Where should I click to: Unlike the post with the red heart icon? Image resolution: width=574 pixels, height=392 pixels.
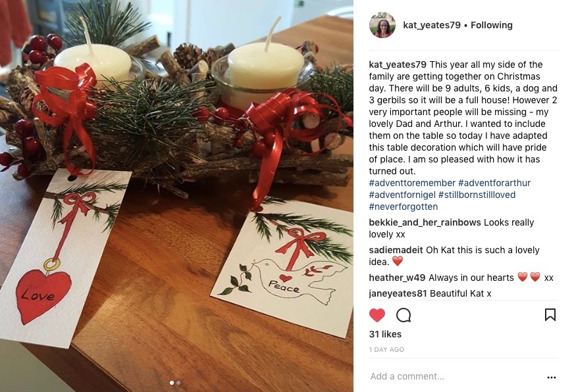coord(377,315)
